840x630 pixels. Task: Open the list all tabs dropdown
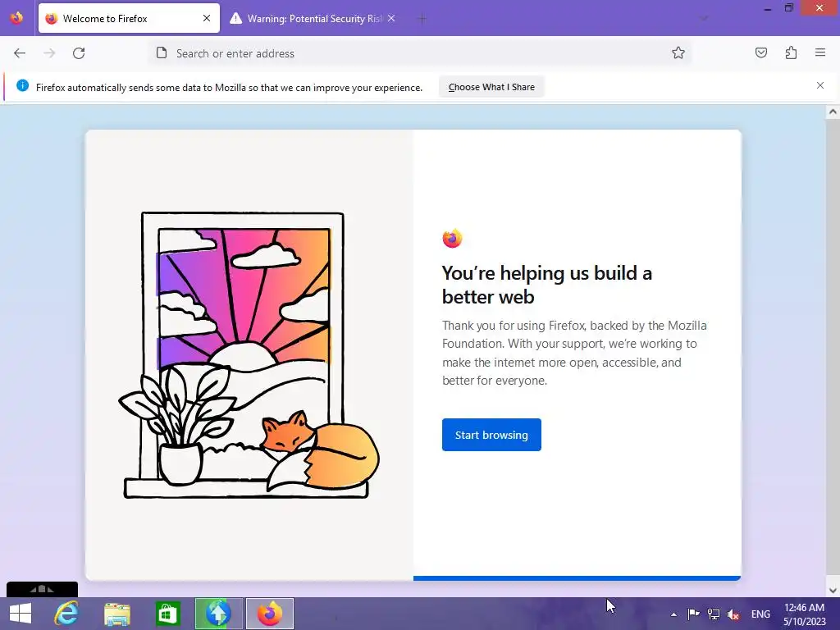point(704,18)
